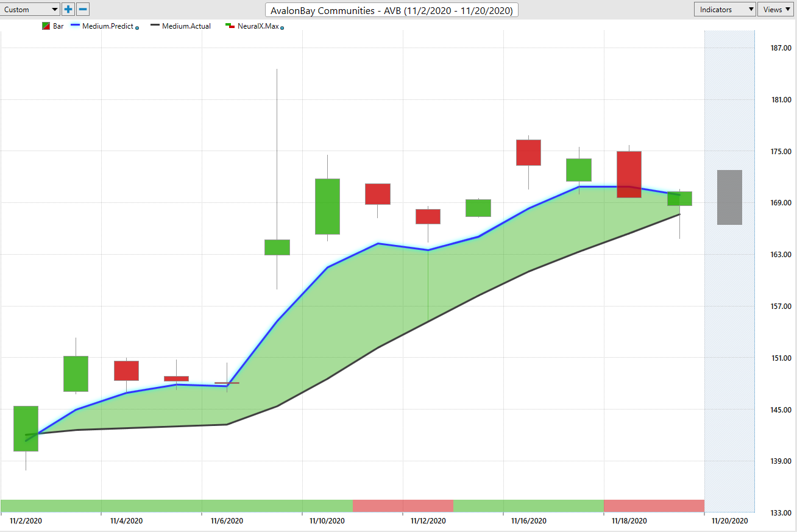This screenshot has height=532, width=797.
Task: Click the 145.00 price axis label
Action: click(781, 410)
